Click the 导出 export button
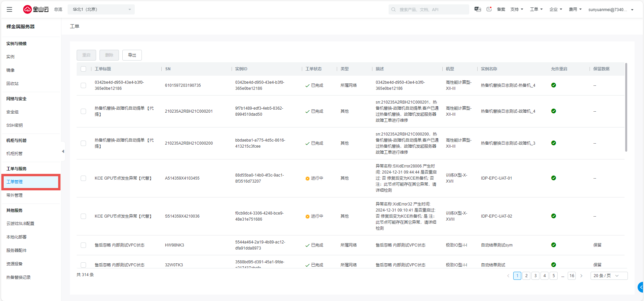 (x=132, y=55)
